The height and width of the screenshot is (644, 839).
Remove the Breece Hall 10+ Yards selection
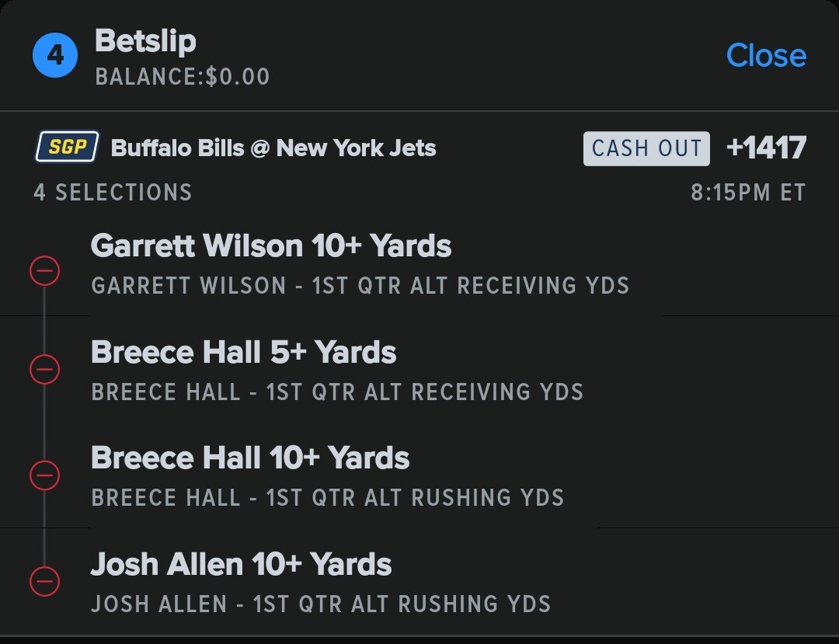[44, 475]
